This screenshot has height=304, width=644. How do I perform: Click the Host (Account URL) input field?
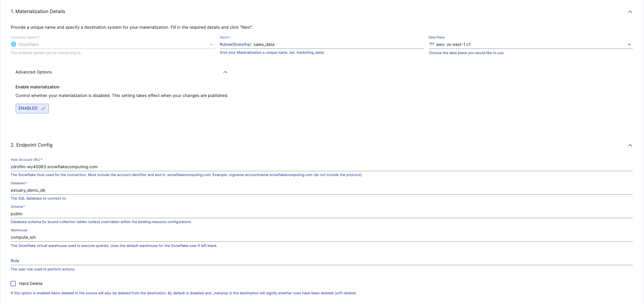[x=321, y=167]
